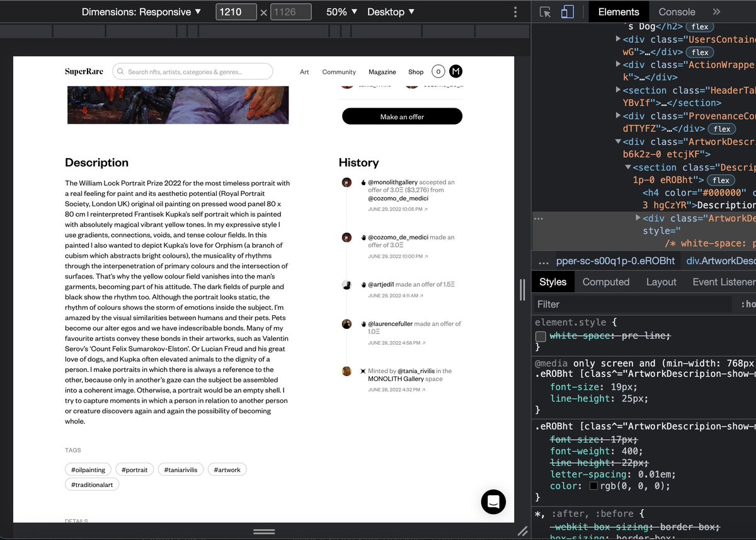This screenshot has height=540, width=756.
Task: Click the laurencefuller avatar in History
Action: [x=346, y=324]
